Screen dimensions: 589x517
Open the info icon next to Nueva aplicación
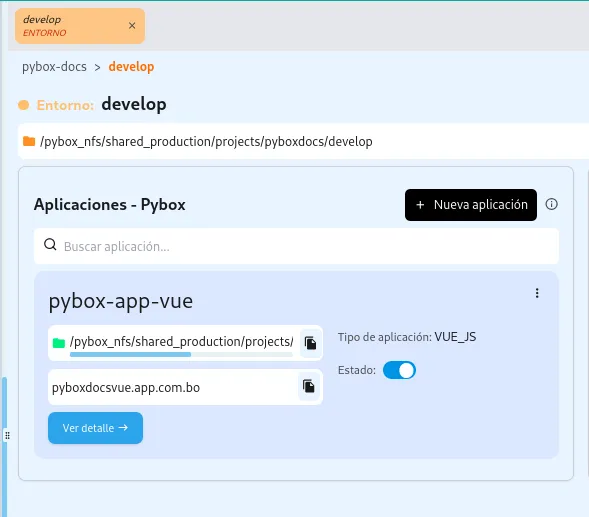click(551, 204)
